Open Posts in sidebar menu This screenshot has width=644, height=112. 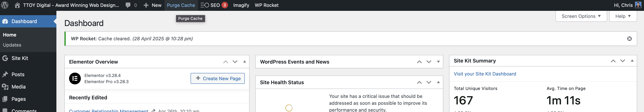point(28,74)
